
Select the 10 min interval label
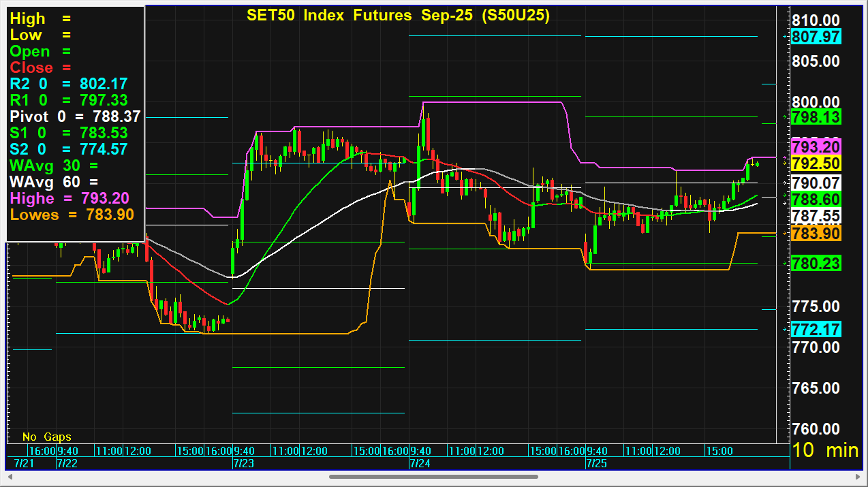826,450
